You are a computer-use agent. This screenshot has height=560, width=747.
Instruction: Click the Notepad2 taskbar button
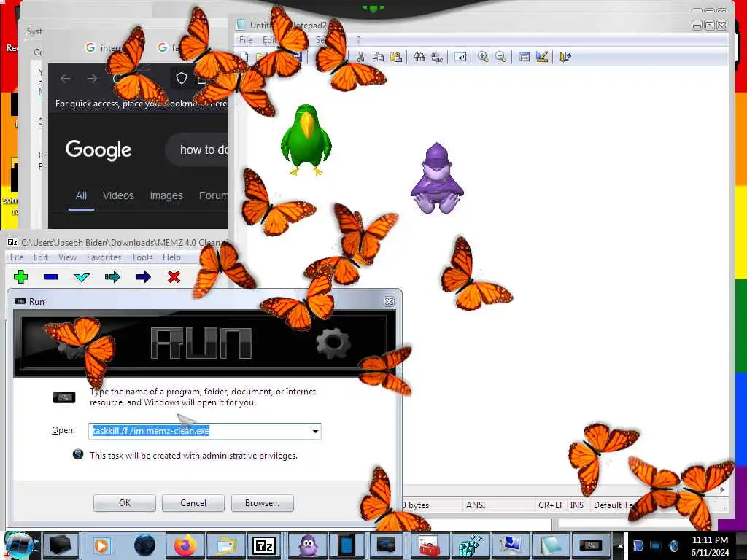[551, 545]
